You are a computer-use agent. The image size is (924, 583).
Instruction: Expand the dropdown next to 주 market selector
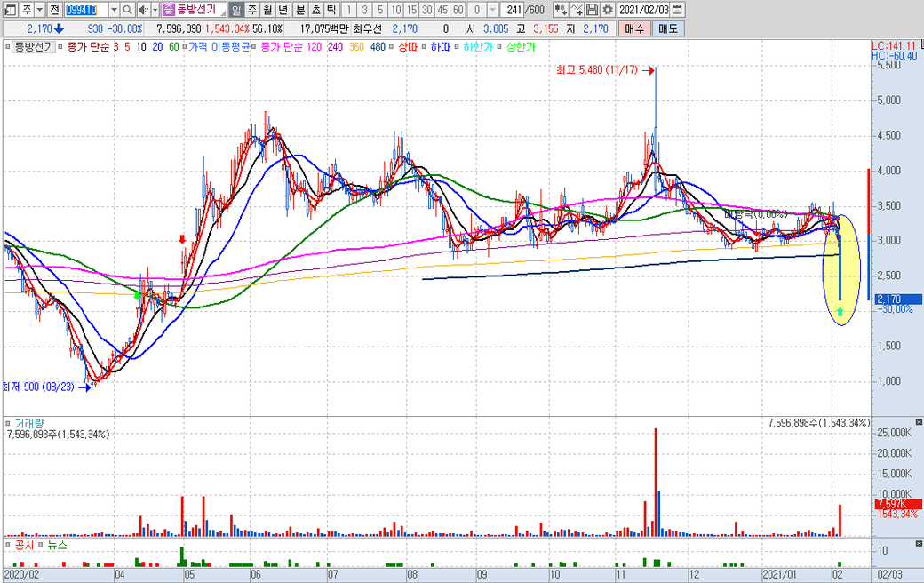[x=39, y=10]
